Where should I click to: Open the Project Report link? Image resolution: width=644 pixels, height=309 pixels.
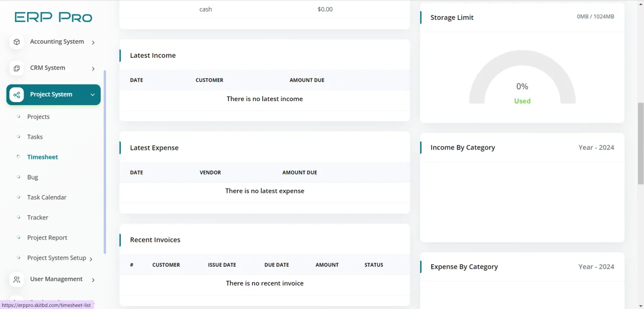[47, 238]
